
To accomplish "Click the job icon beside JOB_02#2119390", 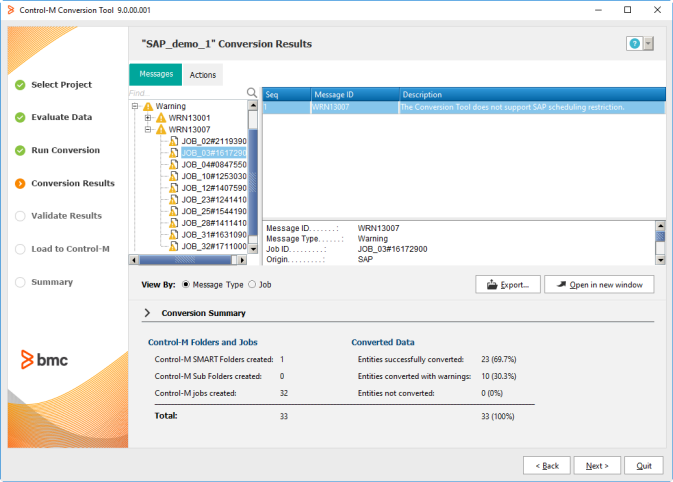I will (173, 141).
